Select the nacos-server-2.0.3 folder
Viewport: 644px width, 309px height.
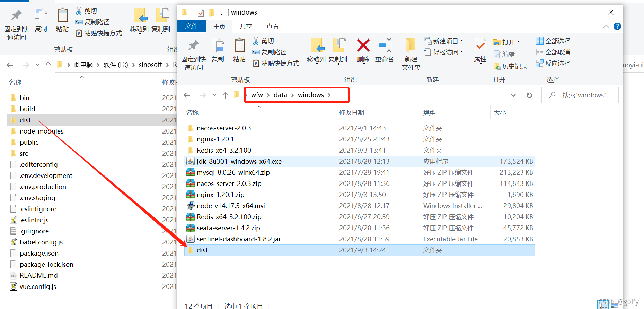point(360,128)
